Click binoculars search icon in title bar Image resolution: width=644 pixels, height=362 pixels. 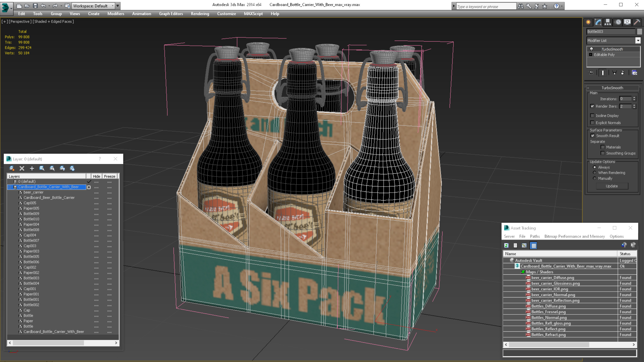521,6
